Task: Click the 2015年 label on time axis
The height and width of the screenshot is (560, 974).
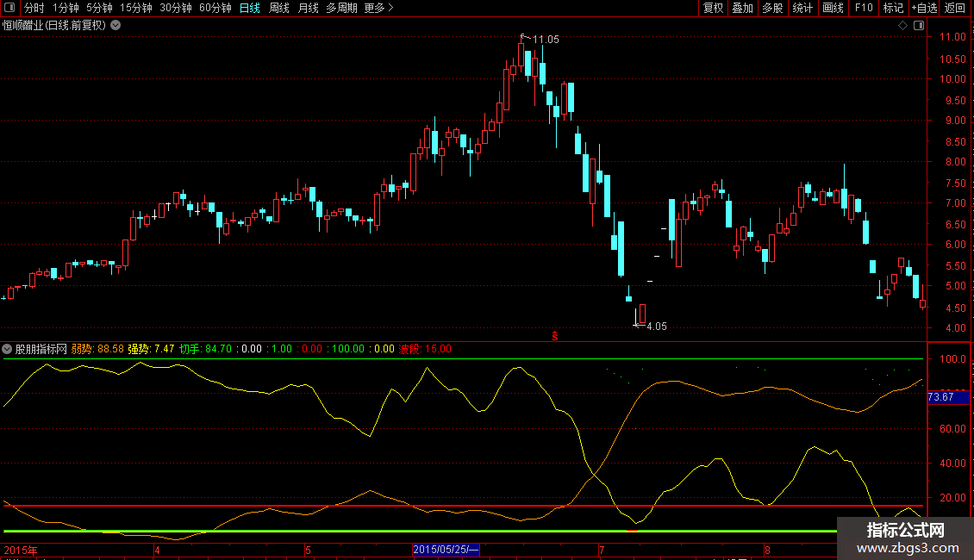Action: click(21, 550)
